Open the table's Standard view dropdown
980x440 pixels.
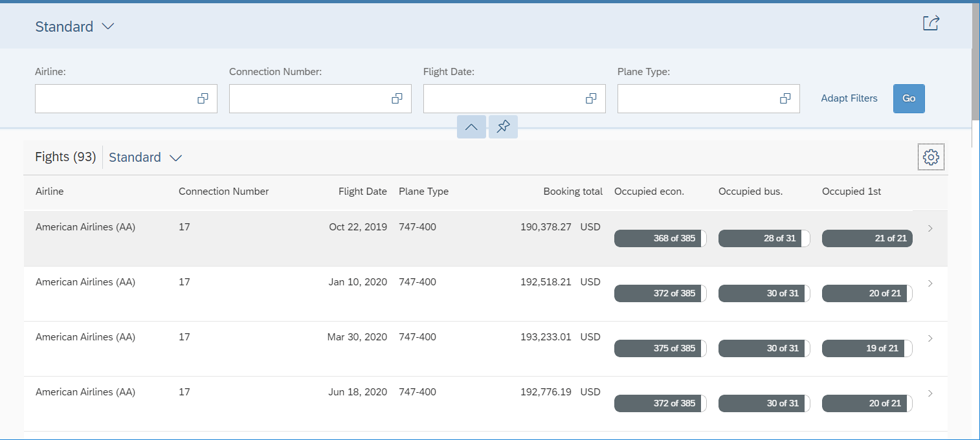click(x=145, y=157)
